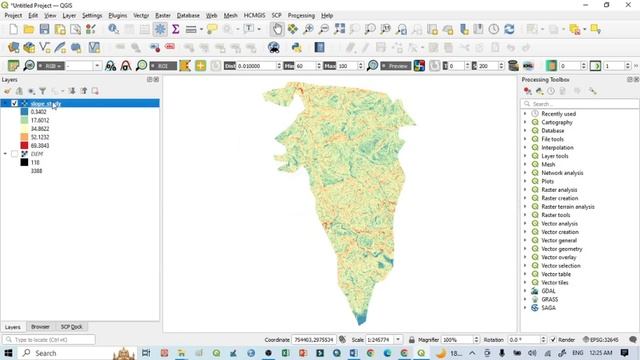Toggle the SCP RGB button
The height and width of the screenshot is (360, 640).
pyautogui.click(x=51, y=66)
